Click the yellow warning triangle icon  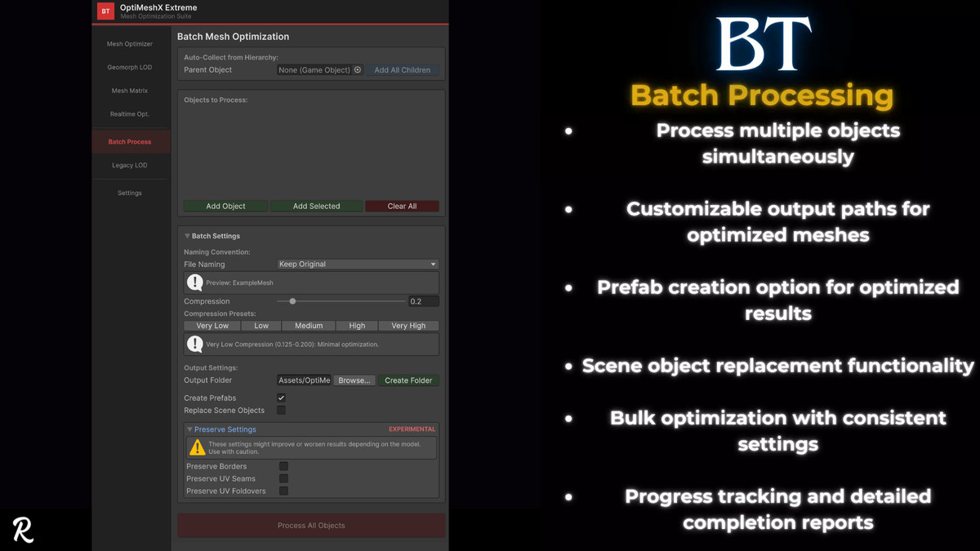click(197, 447)
